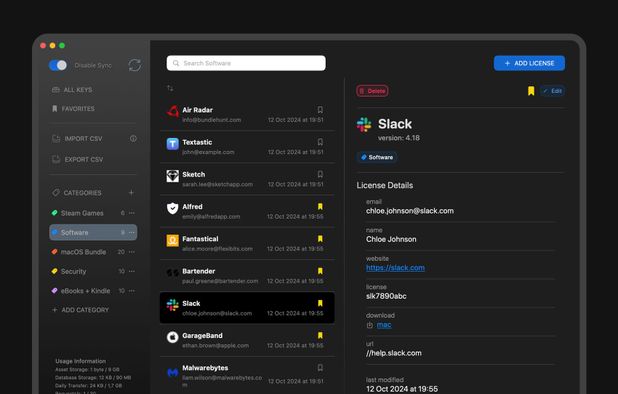Image resolution: width=618 pixels, height=394 pixels.
Task: Click the Alfred shield icon
Action: (172, 208)
